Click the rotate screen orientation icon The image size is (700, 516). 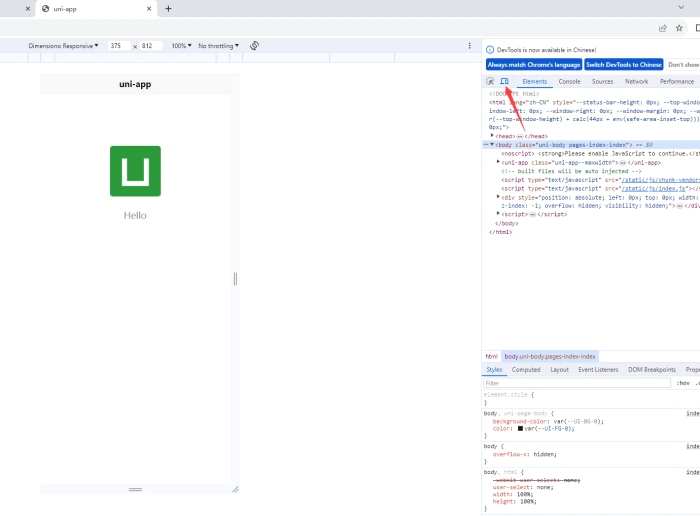click(254, 46)
